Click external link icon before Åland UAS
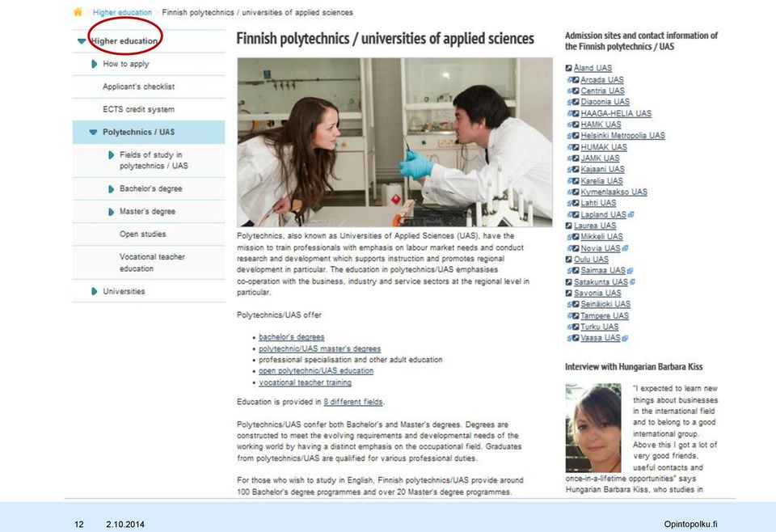This screenshot has width=776, height=532. point(568,68)
